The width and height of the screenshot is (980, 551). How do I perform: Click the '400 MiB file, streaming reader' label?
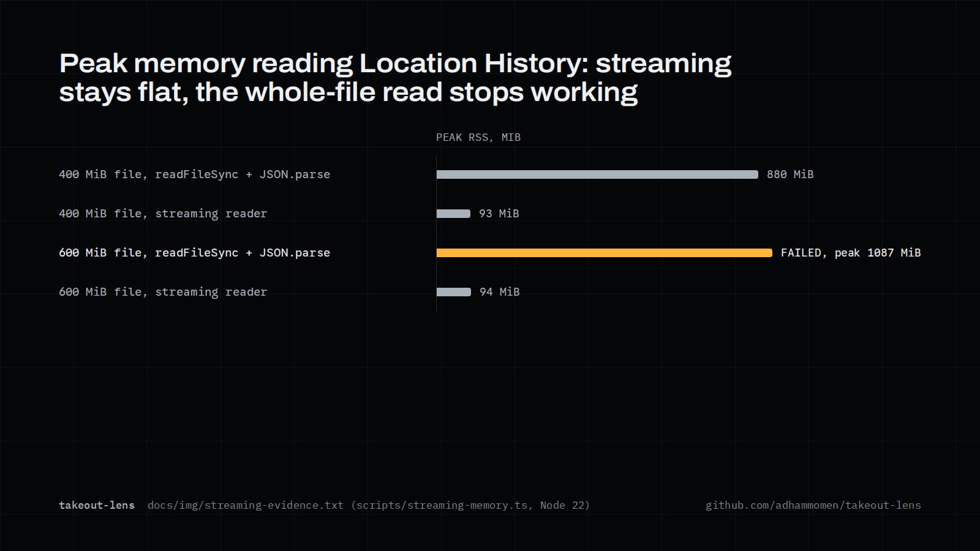[x=163, y=214]
